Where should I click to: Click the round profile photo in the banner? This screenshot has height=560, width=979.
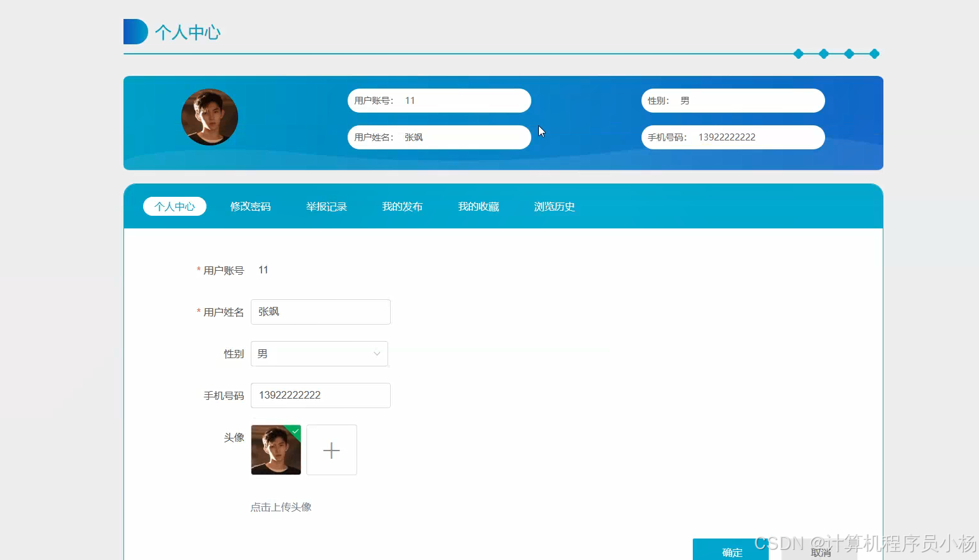(x=210, y=117)
